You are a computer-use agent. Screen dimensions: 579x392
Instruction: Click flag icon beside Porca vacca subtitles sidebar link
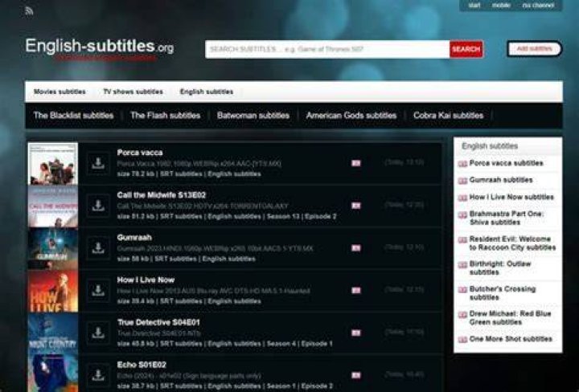pos(462,164)
